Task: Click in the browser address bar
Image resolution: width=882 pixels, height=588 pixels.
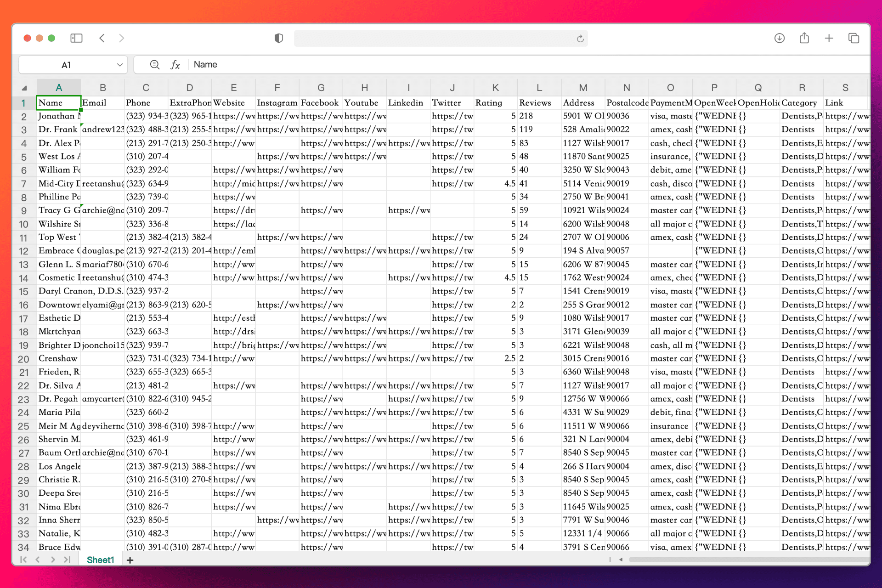Action: (432, 39)
